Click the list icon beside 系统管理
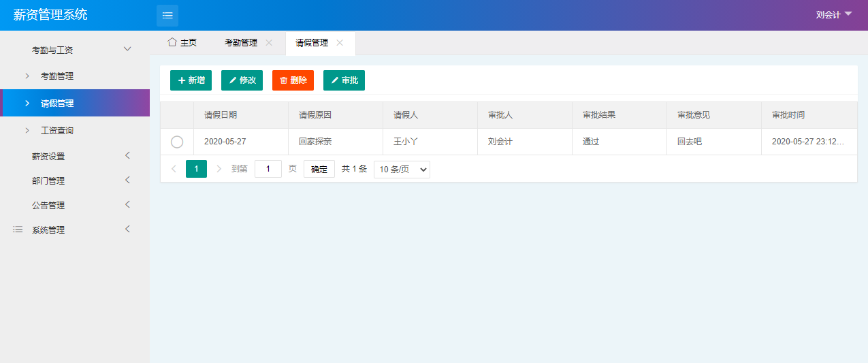The height and width of the screenshot is (363, 868). click(18, 230)
